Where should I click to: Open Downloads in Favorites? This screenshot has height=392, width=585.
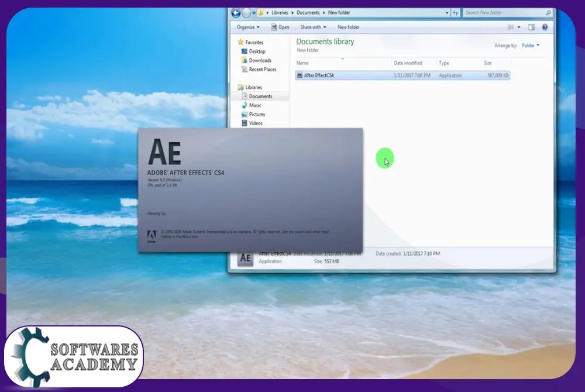[x=260, y=60]
